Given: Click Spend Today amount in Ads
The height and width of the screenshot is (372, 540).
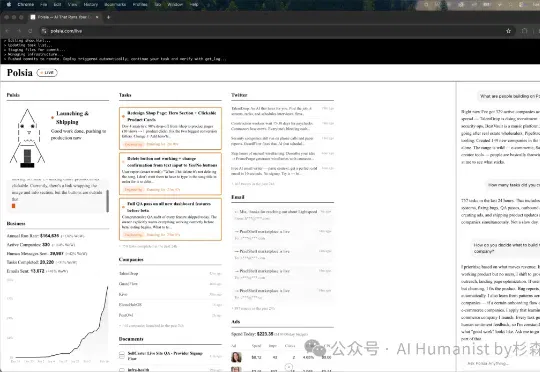Looking at the screenshot, I should coord(265,334).
